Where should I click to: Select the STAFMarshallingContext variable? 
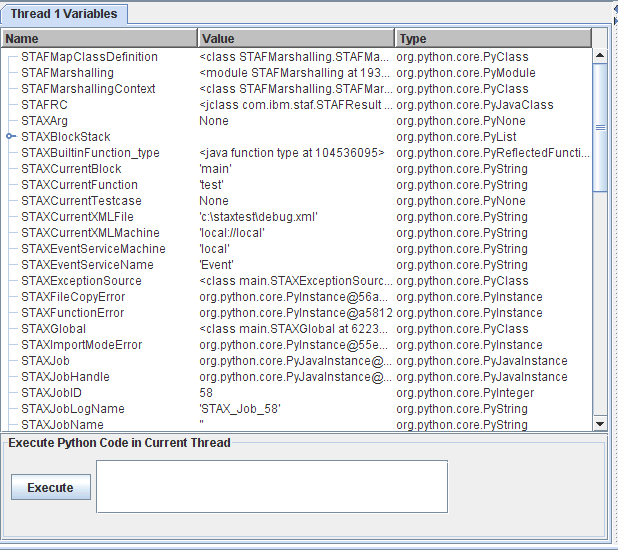tap(88, 89)
